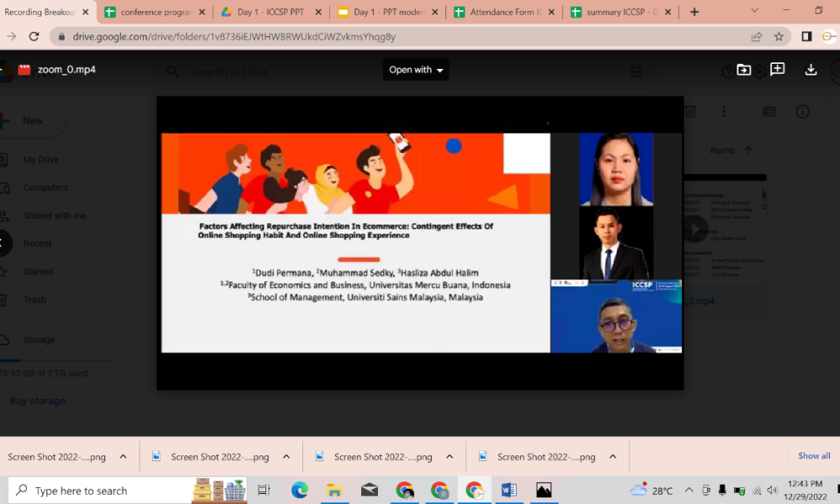Close the 'conference program' tab

tap(202, 12)
